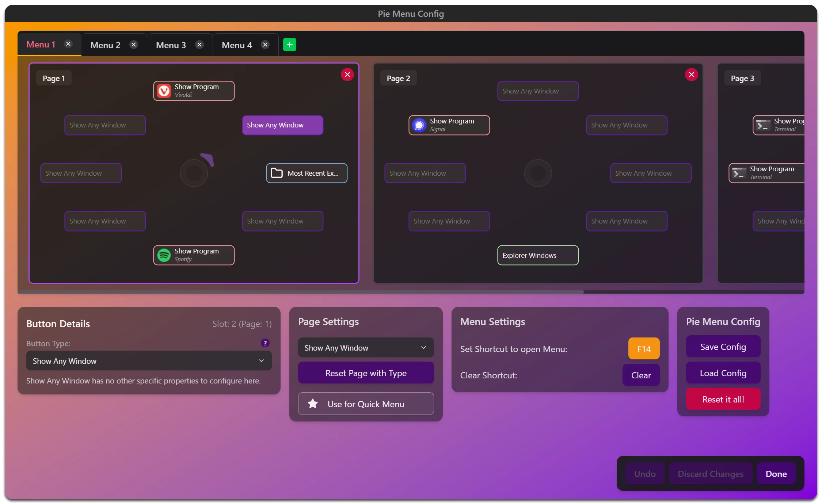822x504 pixels.
Task: Click the green add menu plus icon
Action: [x=289, y=45]
